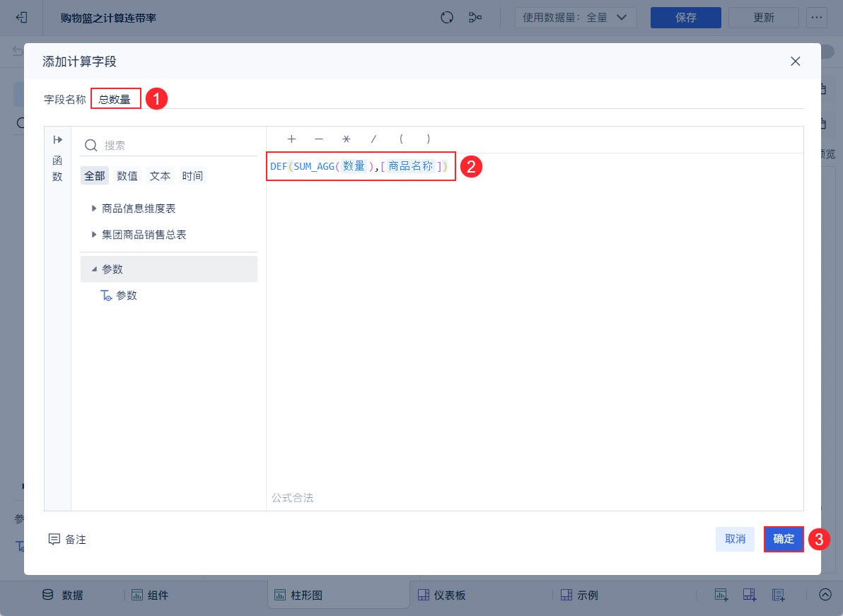The height and width of the screenshot is (616, 843).
Task: Insert the multiply operator
Action: (x=347, y=139)
